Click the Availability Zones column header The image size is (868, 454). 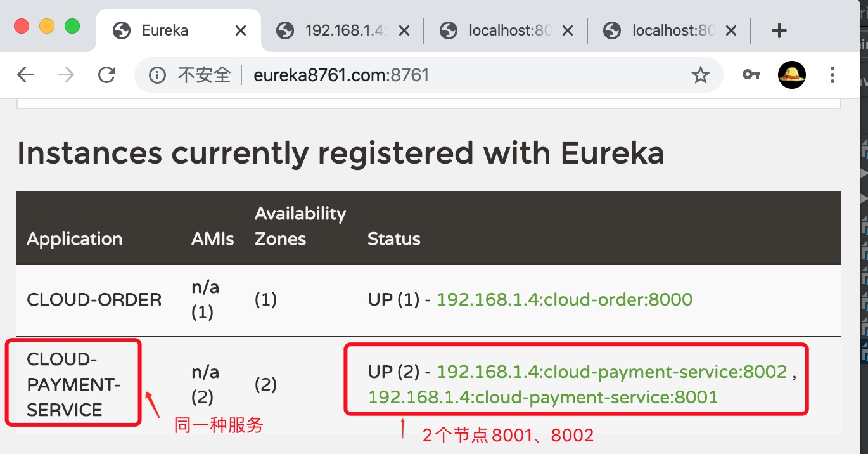[x=300, y=226]
